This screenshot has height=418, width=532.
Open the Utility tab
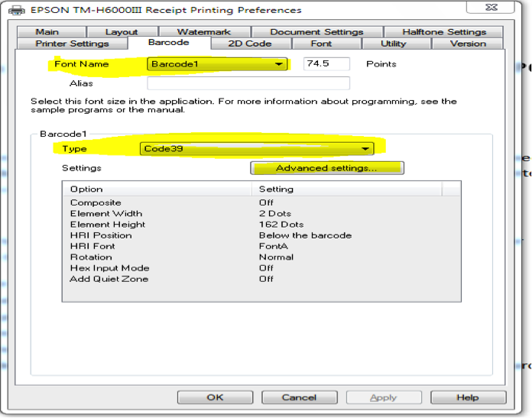(x=396, y=44)
